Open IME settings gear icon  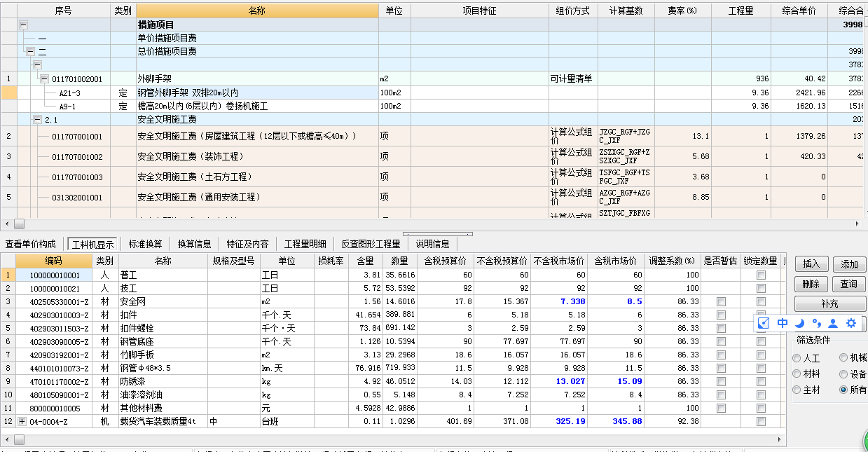(851, 323)
